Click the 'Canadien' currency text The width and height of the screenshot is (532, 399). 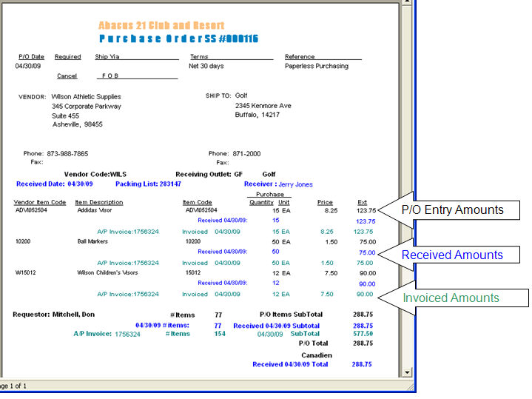click(x=317, y=355)
